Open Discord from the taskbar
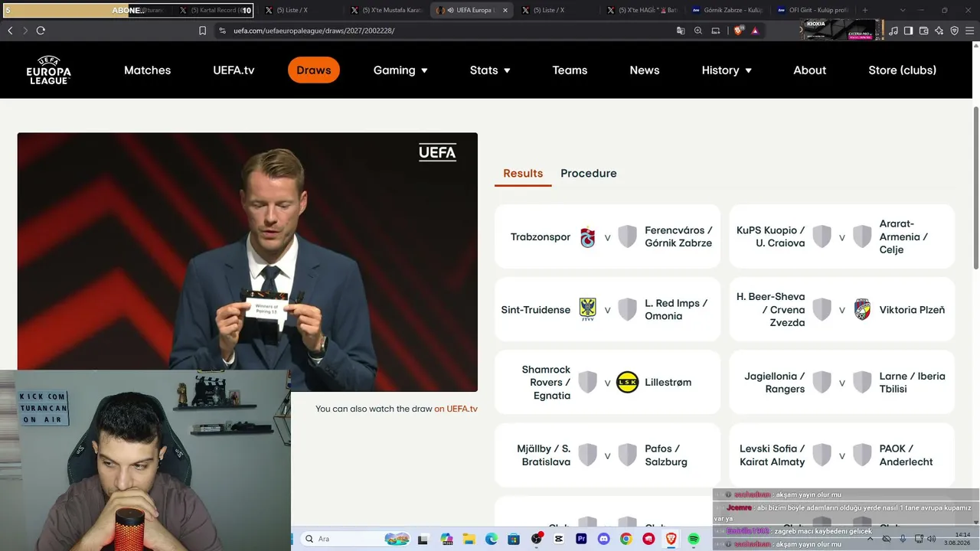 point(603,539)
